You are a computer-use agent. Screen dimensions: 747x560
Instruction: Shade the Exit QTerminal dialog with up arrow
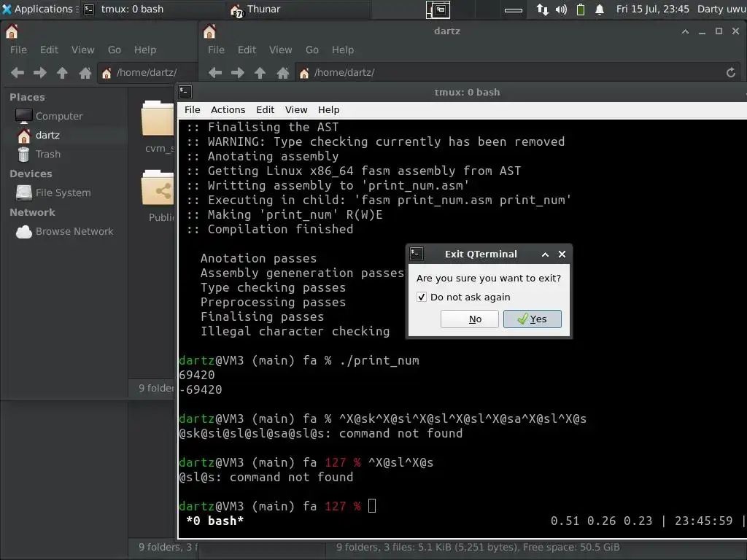(x=545, y=254)
